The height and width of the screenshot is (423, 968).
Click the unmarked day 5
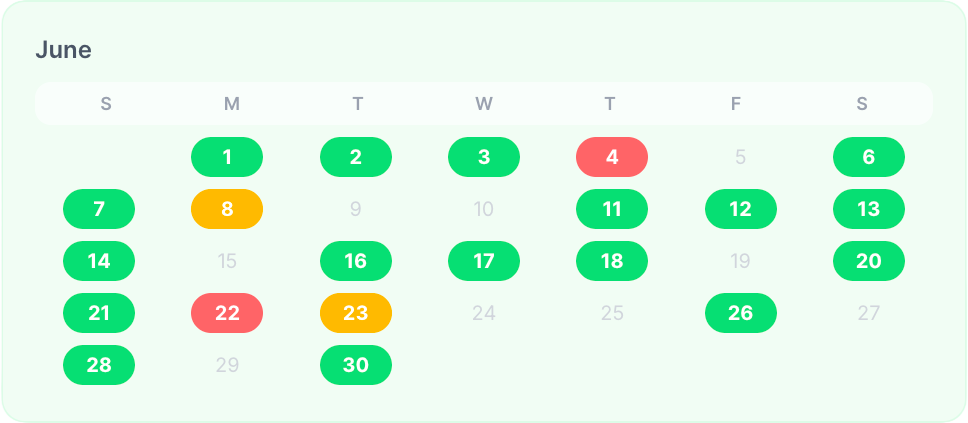click(x=740, y=157)
